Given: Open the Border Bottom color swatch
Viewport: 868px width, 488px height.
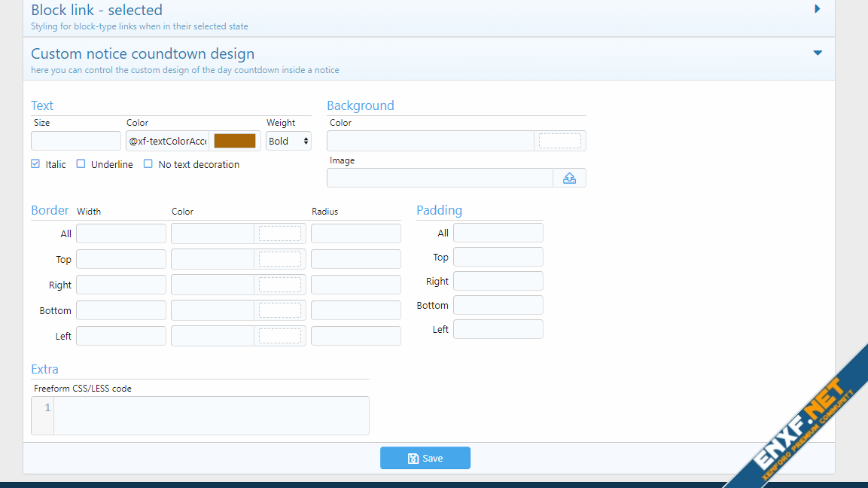Looking at the screenshot, I should tap(279, 310).
